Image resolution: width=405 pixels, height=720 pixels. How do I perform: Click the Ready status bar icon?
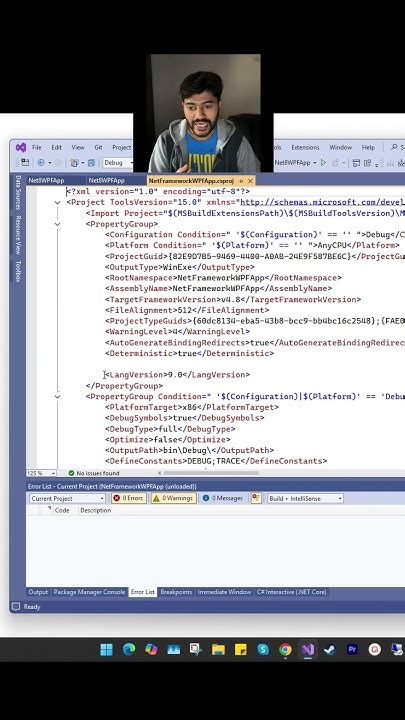tap(16, 607)
